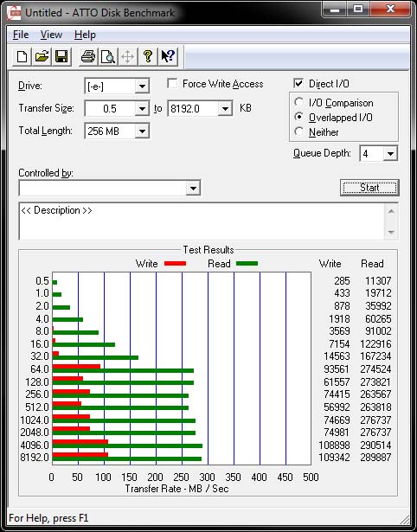This screenshot has height=532, width=417.
Task: Select the Overlapped I/O radio button
Action: [299, 117]
